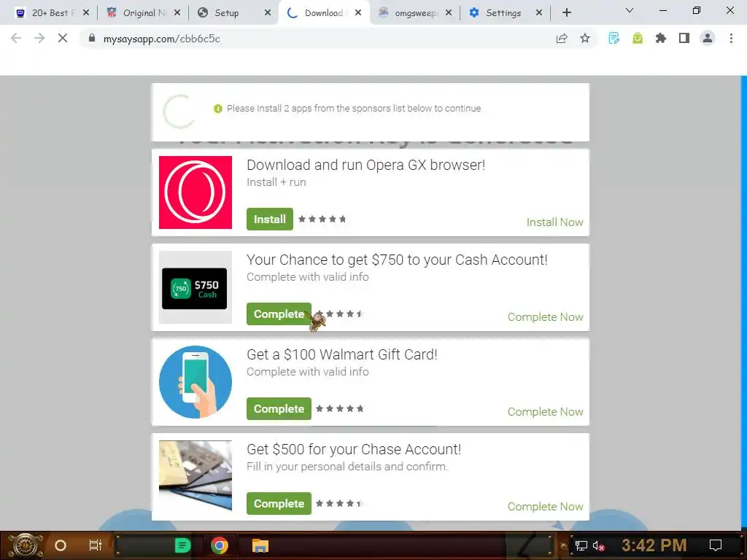
Task: Click the star rating of Opera GX offer
Action: coord(322,219)
